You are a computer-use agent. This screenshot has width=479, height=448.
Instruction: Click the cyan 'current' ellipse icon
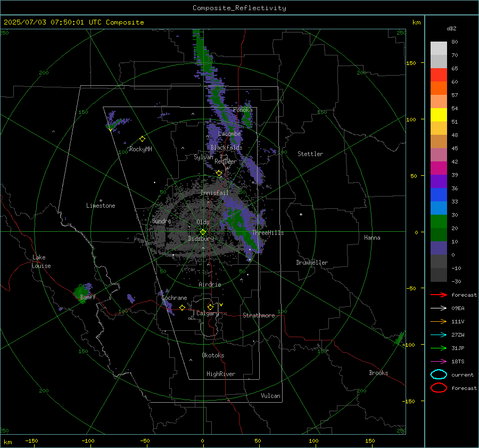(x=439, y=374)
